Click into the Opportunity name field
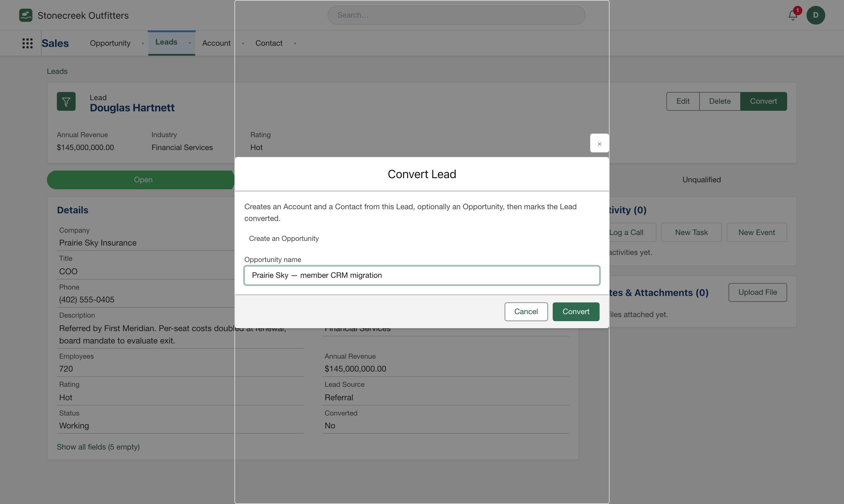This screenshot has width=844, height=504. (422, 275)
